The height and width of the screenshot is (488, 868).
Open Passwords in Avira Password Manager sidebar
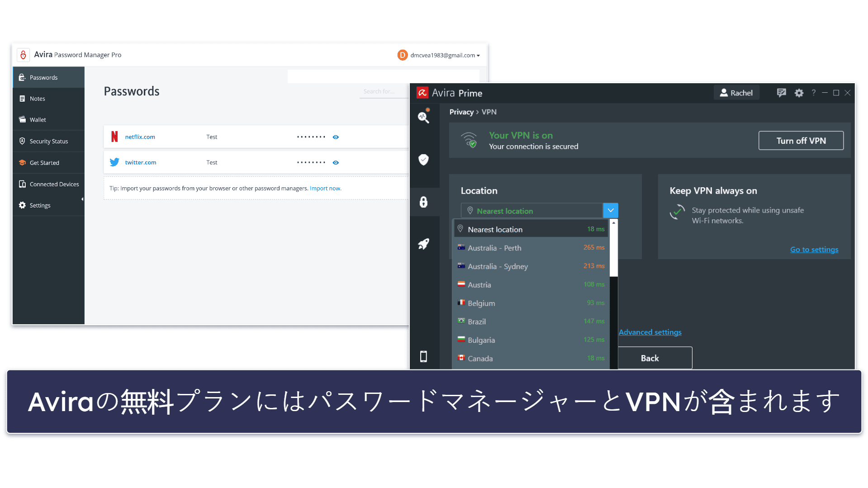(48, 77)
